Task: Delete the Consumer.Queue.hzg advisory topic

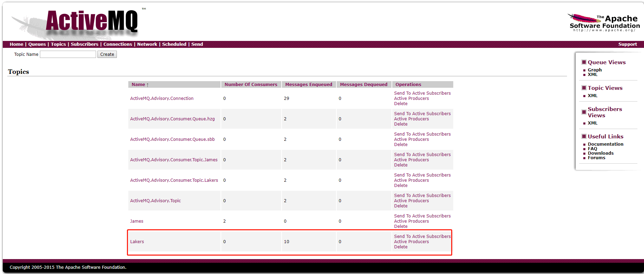Action: click(401, 124)
